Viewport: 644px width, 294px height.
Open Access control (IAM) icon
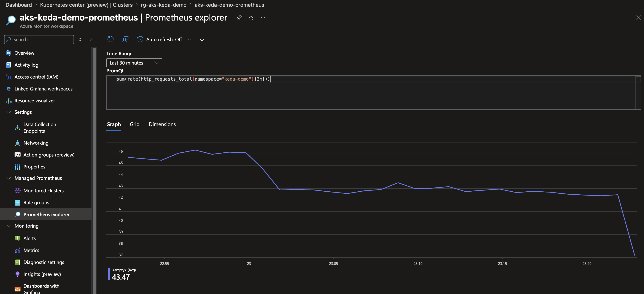9,77
